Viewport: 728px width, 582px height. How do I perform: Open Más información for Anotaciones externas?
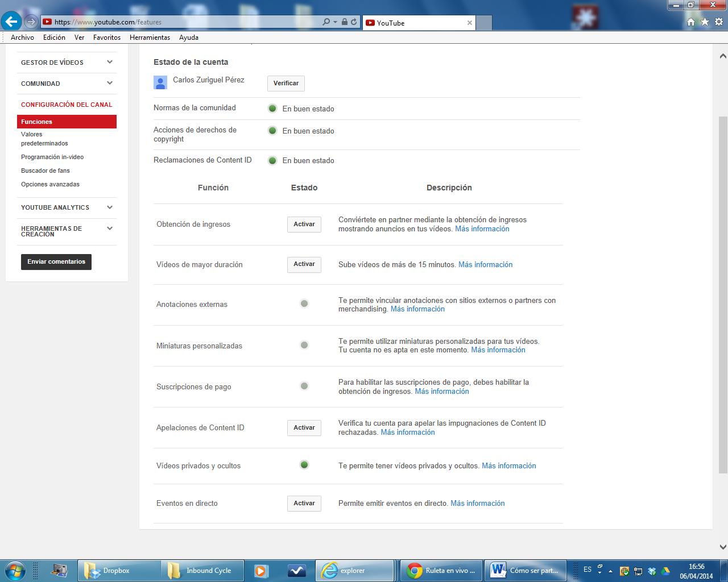tap(417, 309)
